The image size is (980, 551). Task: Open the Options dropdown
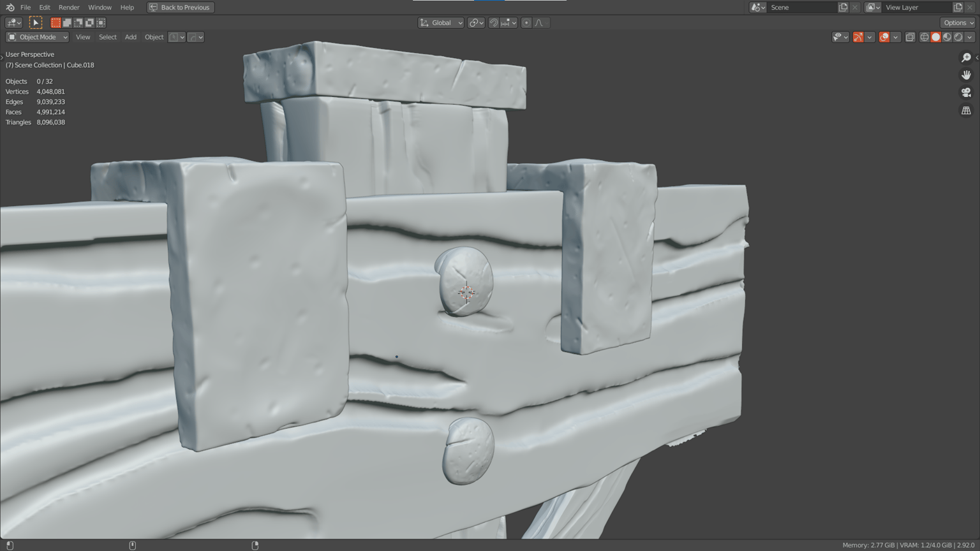point(958,22)
